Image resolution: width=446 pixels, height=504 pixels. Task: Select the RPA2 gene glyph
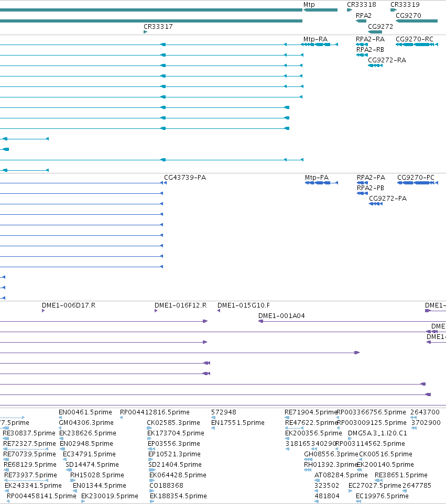361,21
